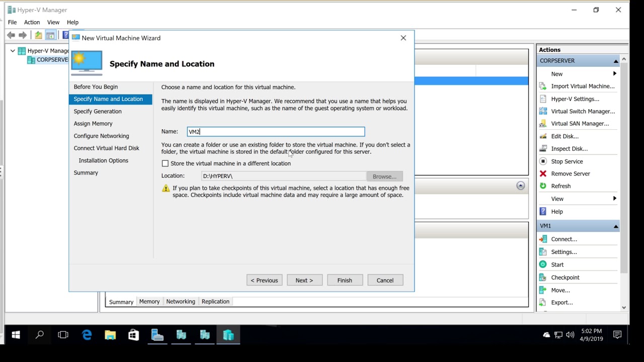Viewport: 644px width, 362px height.
Task: Click the toolbar Up folder icon
Action: 38,35
